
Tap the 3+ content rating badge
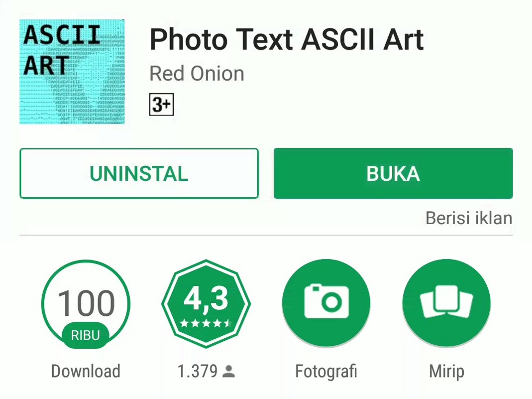(162, 105)
